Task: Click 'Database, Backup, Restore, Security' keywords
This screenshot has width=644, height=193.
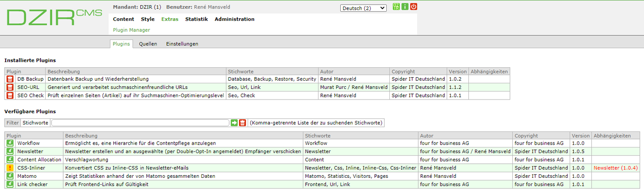Action: point(272,79)
